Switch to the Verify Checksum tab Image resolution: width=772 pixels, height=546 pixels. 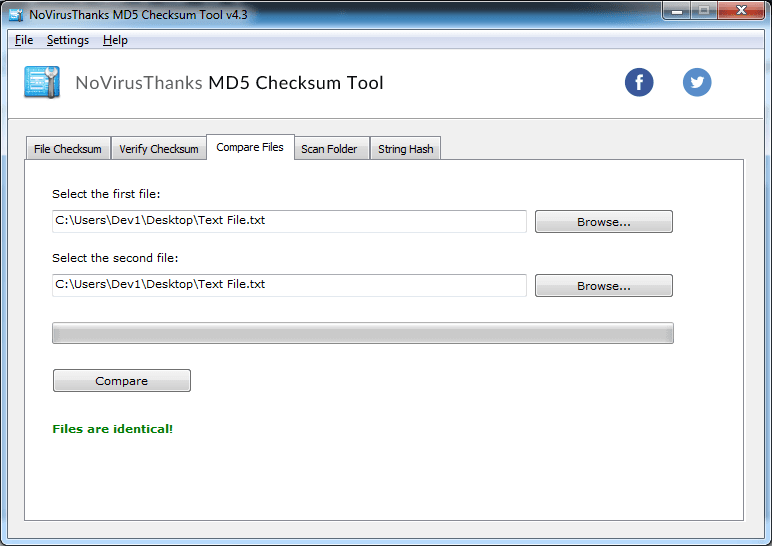pos(159,149)
